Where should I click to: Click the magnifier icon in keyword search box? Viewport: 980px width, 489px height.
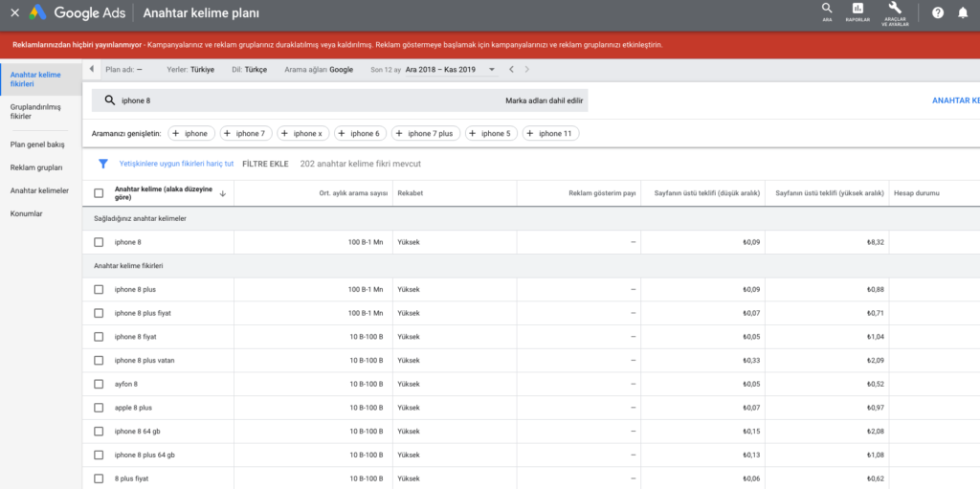pyautogui.click(x=109, y=100)
